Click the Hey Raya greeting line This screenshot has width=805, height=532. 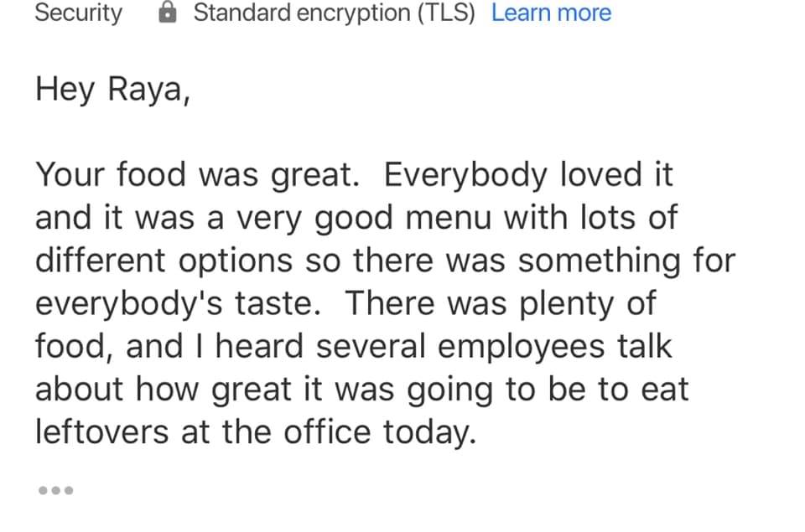coord(112,90)
